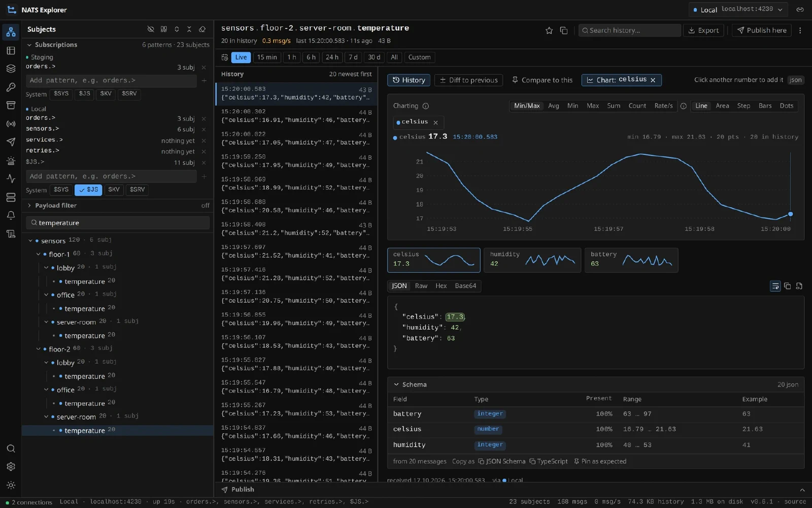Remove the services.> subscription pattern
Viewport: 812px width, 508px height.
pos(204,141)
